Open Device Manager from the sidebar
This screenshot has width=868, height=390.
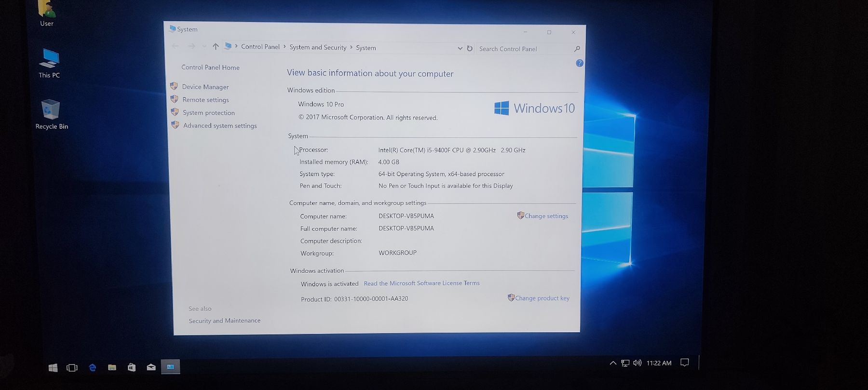[x=205, y=87]
